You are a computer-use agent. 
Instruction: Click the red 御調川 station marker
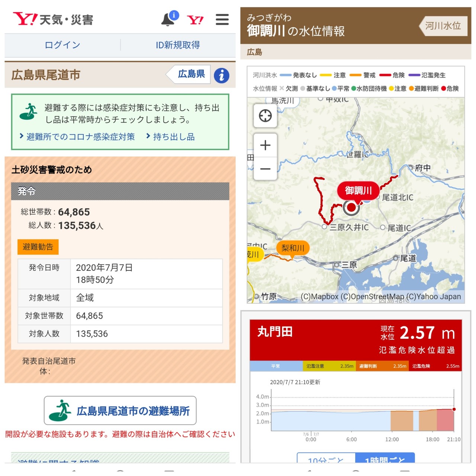351,207
